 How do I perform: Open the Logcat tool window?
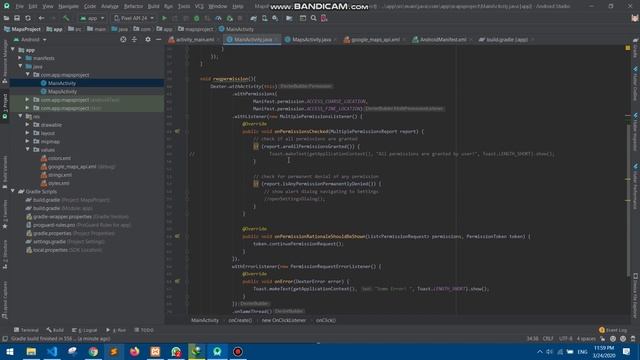85,330
